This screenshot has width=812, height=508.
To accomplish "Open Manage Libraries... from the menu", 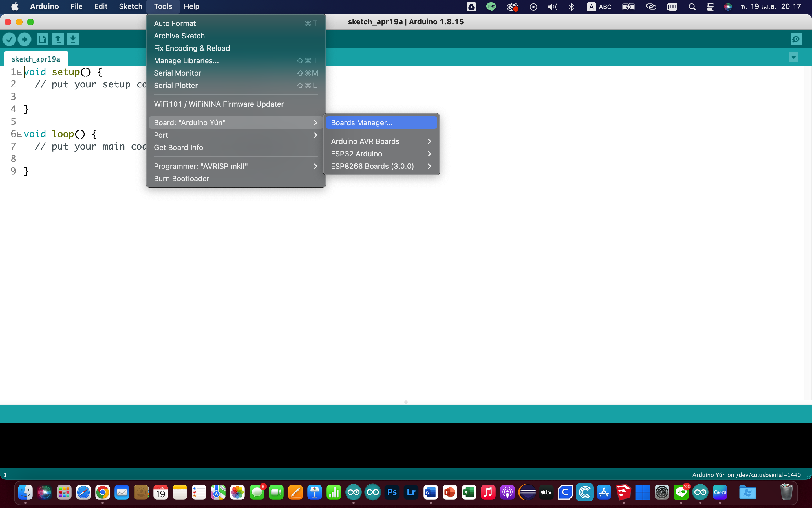I will click(235, 60).
